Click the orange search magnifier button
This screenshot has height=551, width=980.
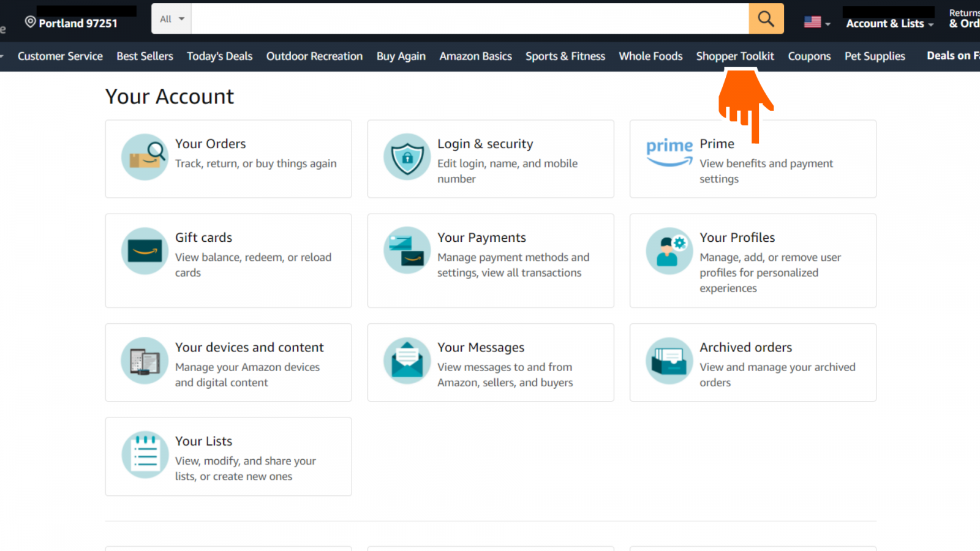pos(766,18)
